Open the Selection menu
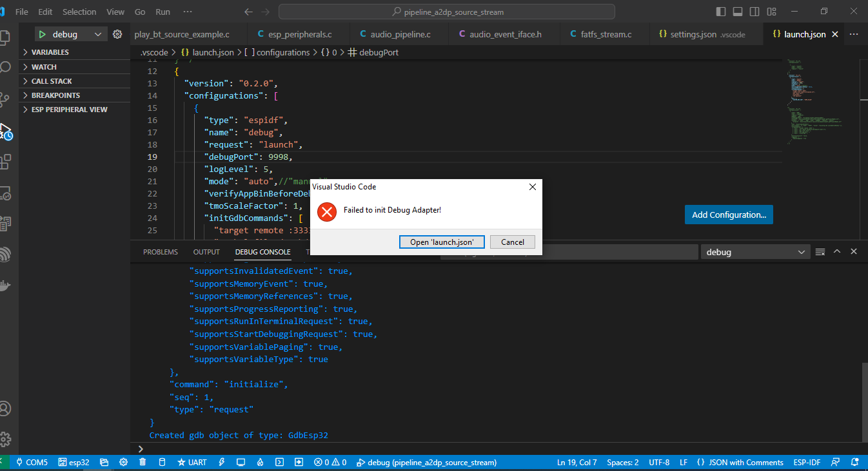This screenshot has width=868, height=471. [79, 12]
